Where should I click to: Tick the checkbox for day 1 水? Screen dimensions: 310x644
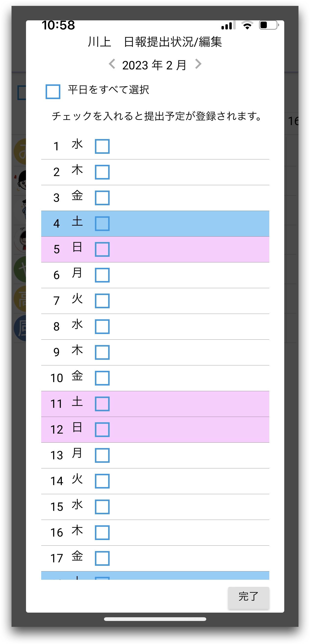102,146
